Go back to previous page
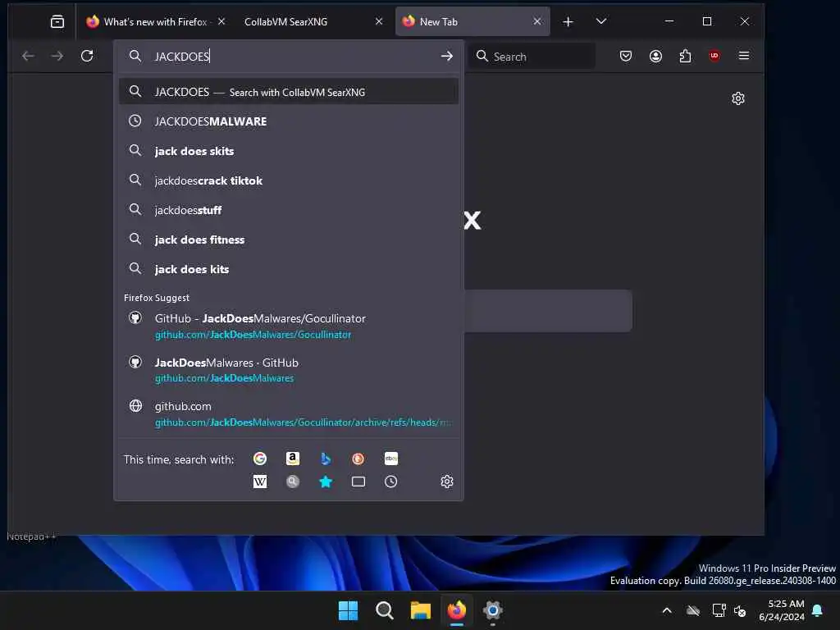Viewport: 840px width, 630px height. [x=28, y=56]
